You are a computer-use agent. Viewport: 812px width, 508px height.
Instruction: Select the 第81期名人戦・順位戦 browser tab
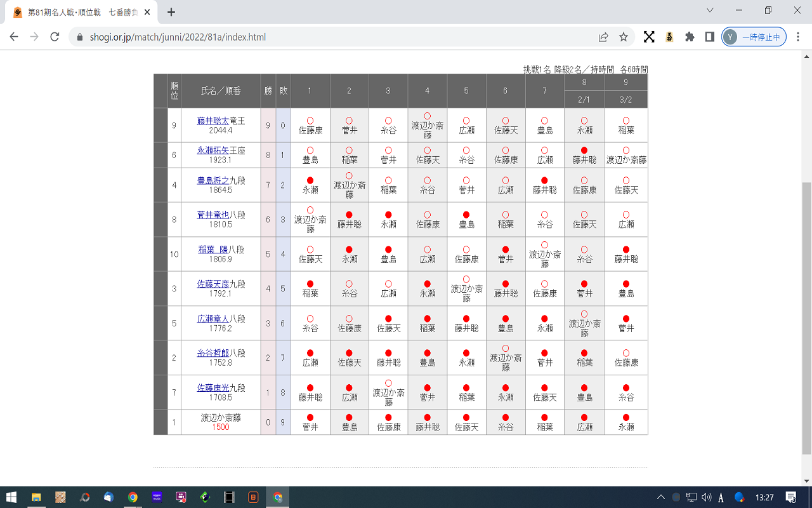click(82, 12)
